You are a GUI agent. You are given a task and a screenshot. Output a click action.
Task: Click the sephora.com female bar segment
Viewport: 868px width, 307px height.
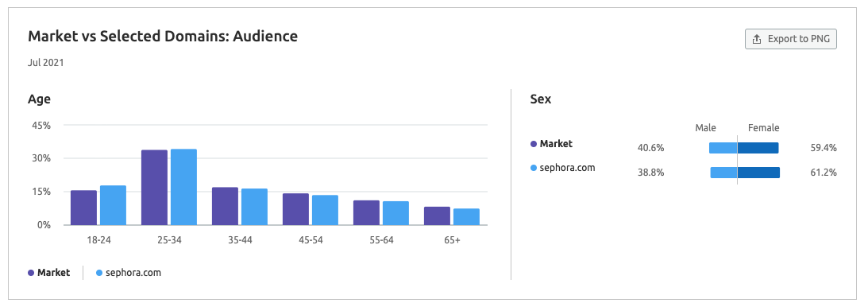click(758, 173)
